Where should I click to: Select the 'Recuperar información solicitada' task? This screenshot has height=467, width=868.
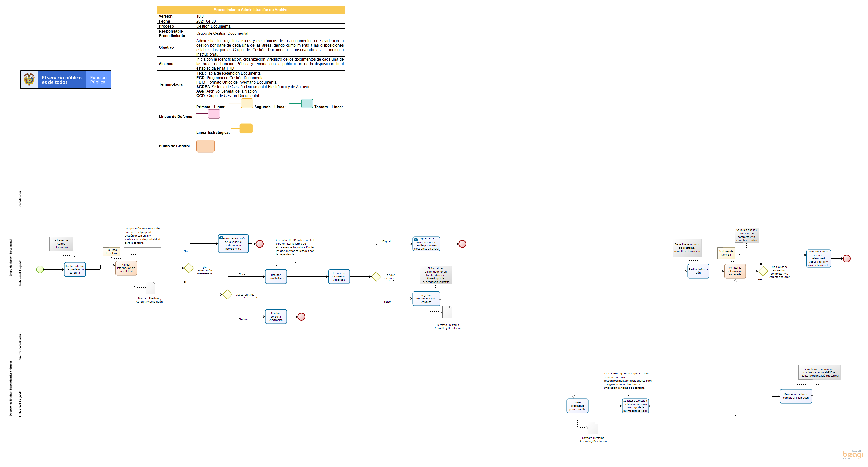point(339,276)
